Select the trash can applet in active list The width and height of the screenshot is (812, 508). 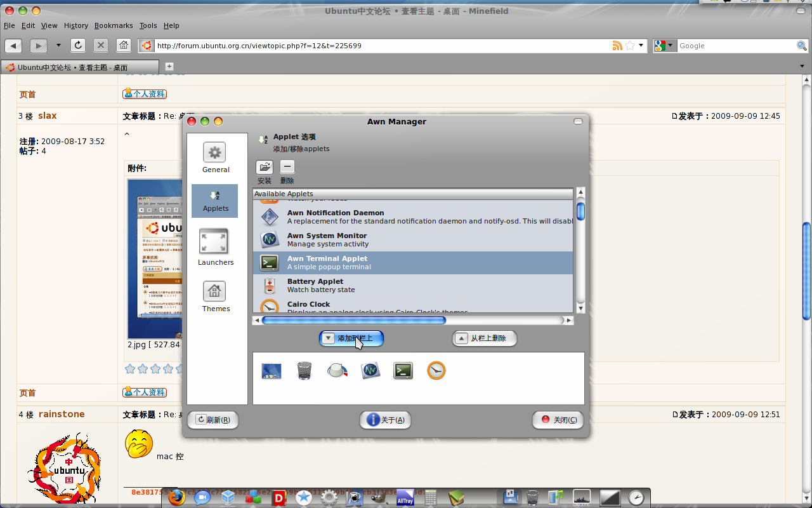[304, 371]
